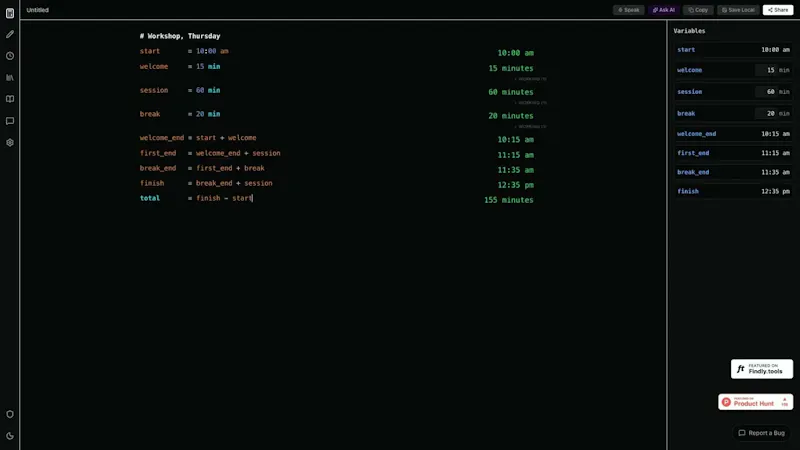Image resolution: width=800 pixels, height=450 pixels.
Task: Edit the welcome value 15 in Variables
Action: 766,70
